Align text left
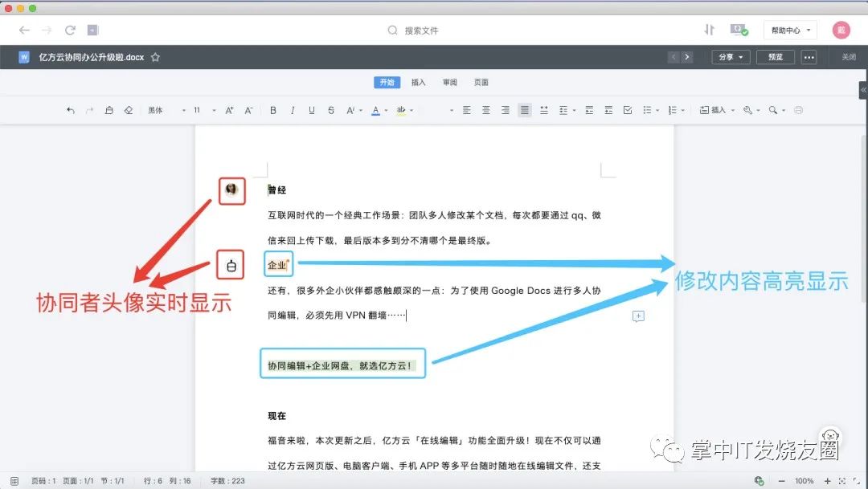 coord(467,110)
